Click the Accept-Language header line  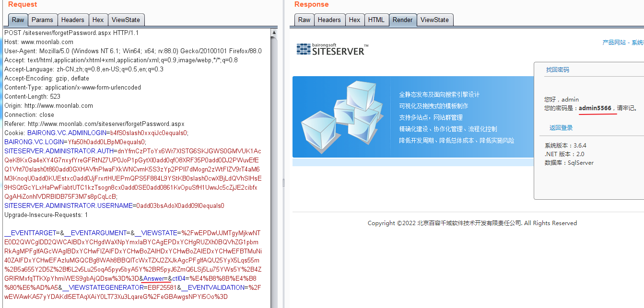click(x=83, y=69)
